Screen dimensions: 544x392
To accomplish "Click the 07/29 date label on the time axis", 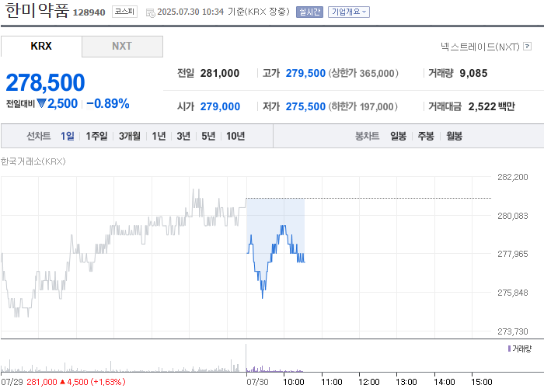I will tap(12, 382).
